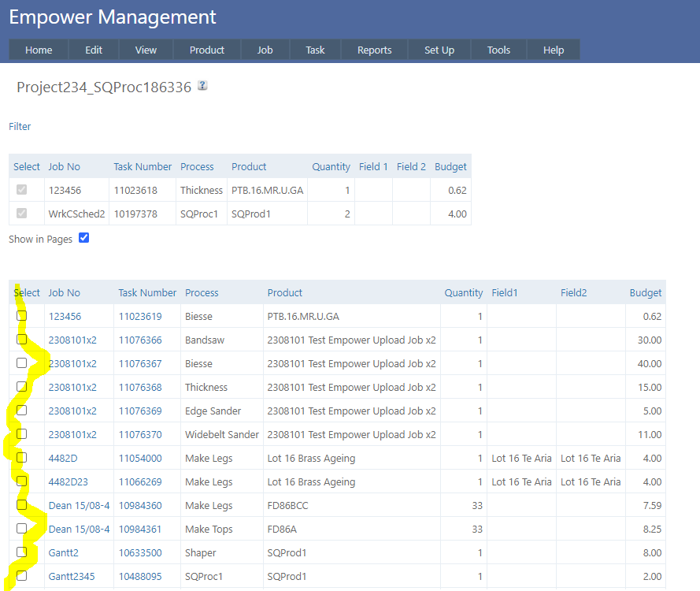Click Task Number header in upper table
This screenshot has width=700, height=591.
pyautogui.click(x=143, y=166)
